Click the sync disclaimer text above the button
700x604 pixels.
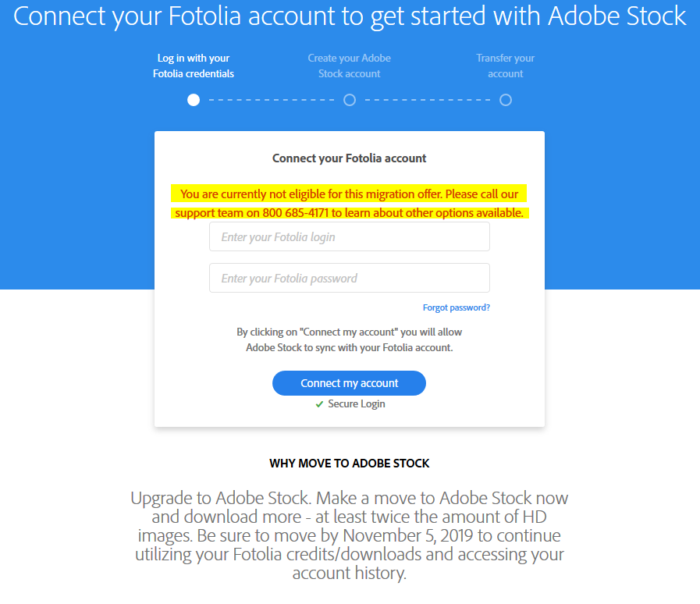tap(350, 339)
